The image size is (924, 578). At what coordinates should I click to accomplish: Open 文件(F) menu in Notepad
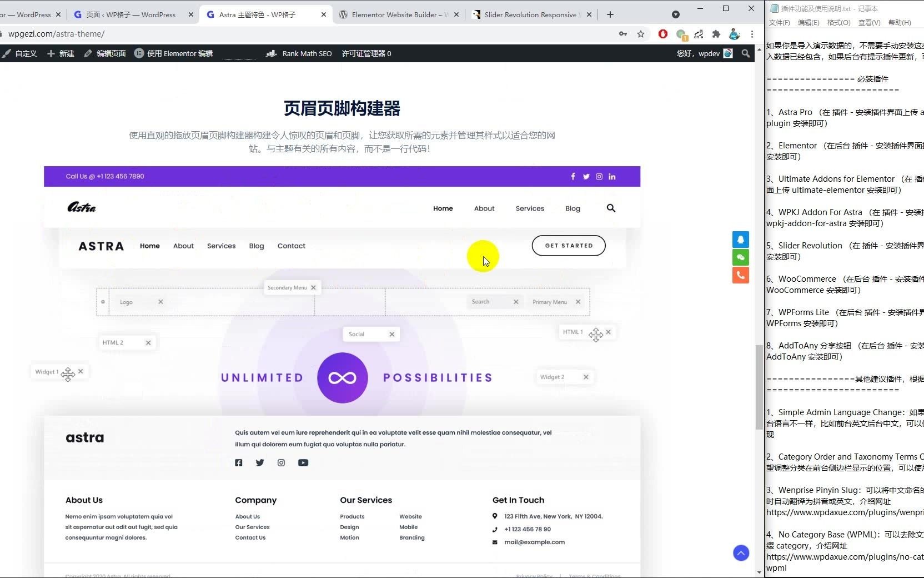779,23
